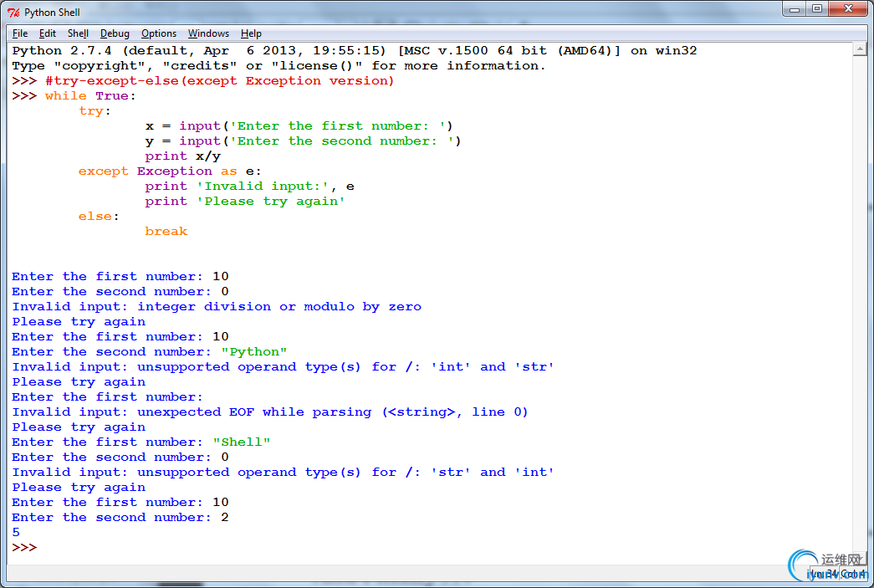Open the Debug menu
The image size is (874, 588).
click(115, 33)
